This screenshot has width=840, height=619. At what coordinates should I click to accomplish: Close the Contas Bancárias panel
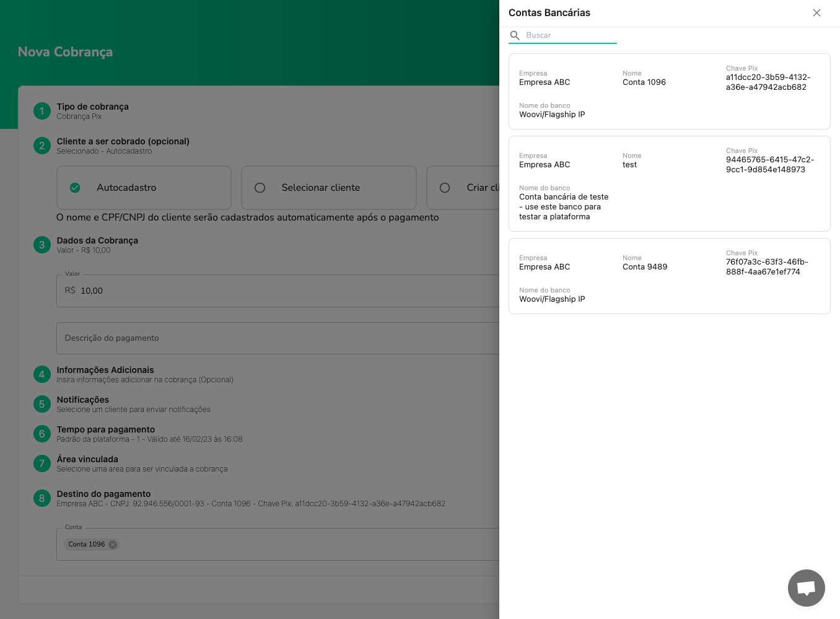coord(816,12)
